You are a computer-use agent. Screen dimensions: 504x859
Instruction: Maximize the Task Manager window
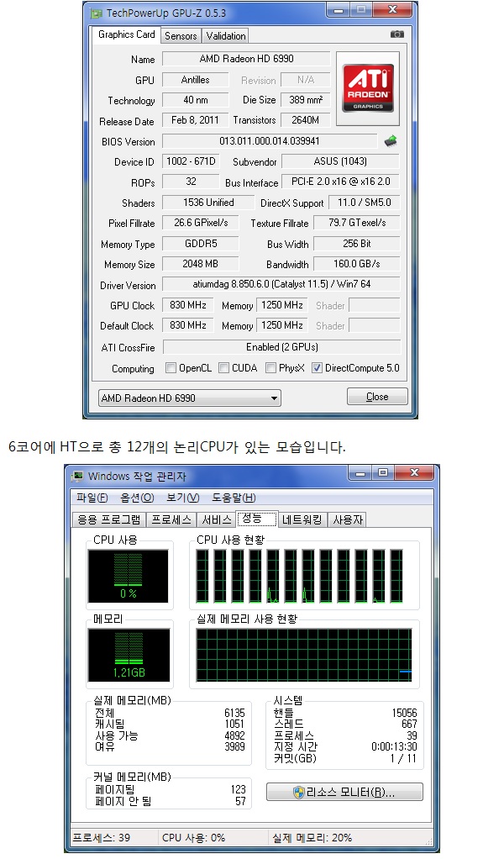[383, 472]
